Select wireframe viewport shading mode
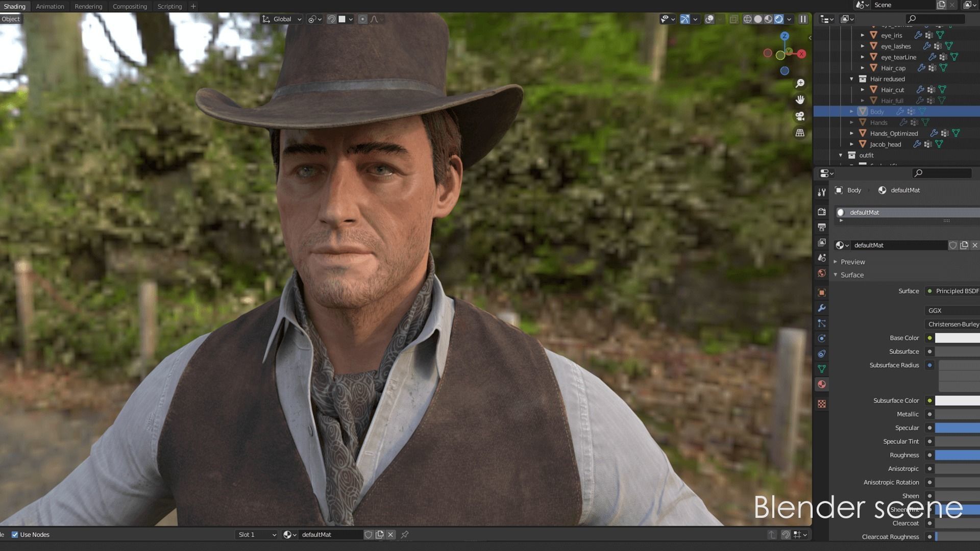The image size is (980, 551). point(747,19)
